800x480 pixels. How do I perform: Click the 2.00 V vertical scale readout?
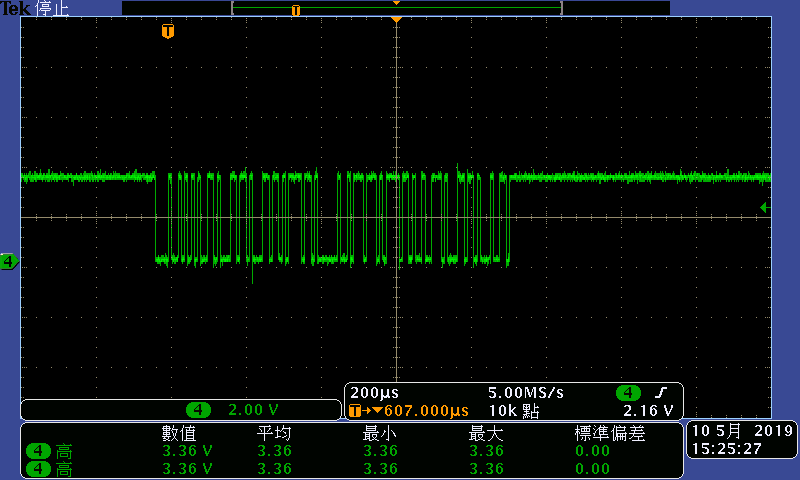click(253, 410)
